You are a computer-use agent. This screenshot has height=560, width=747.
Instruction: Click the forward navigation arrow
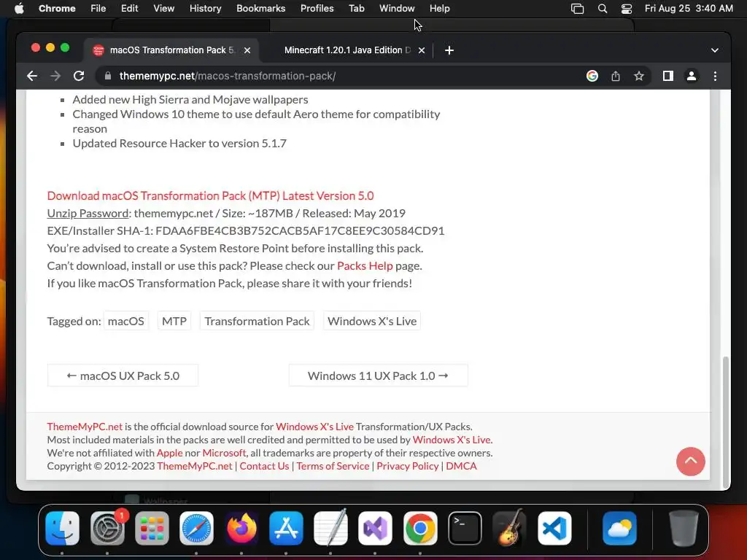coord(55,76)
